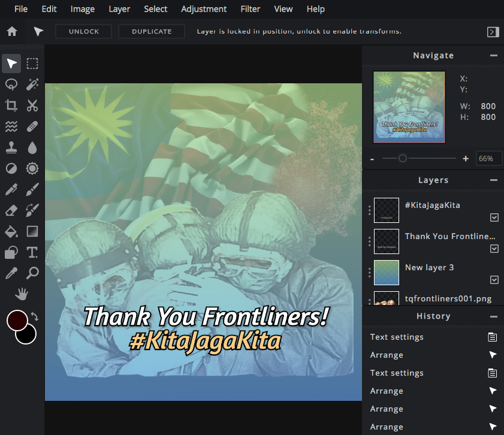This screenshot has width=504, height=435.
Task: Choose the Lasso selection tool
Action: click(x=11, y=84)
